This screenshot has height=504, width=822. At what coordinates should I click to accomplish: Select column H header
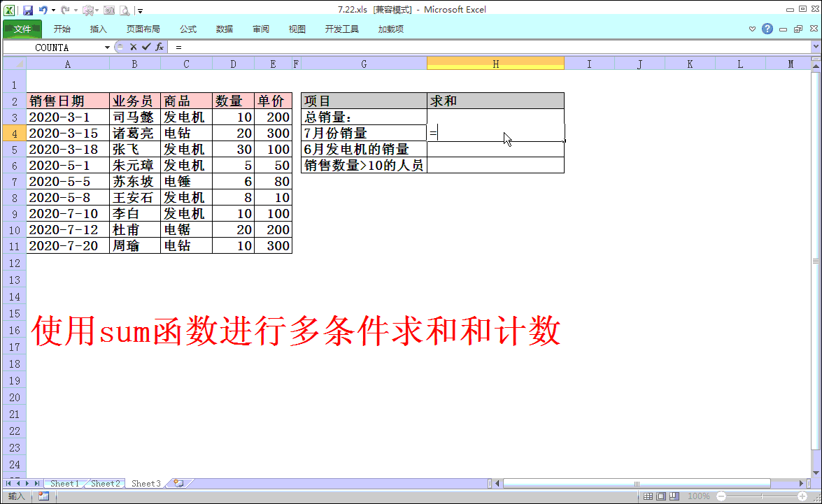coord(495,64)
